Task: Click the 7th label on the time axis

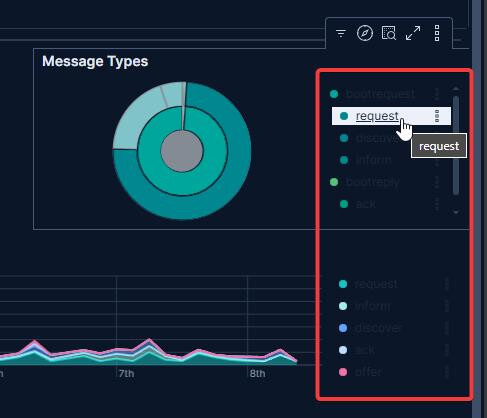Action: pos(126,373)
